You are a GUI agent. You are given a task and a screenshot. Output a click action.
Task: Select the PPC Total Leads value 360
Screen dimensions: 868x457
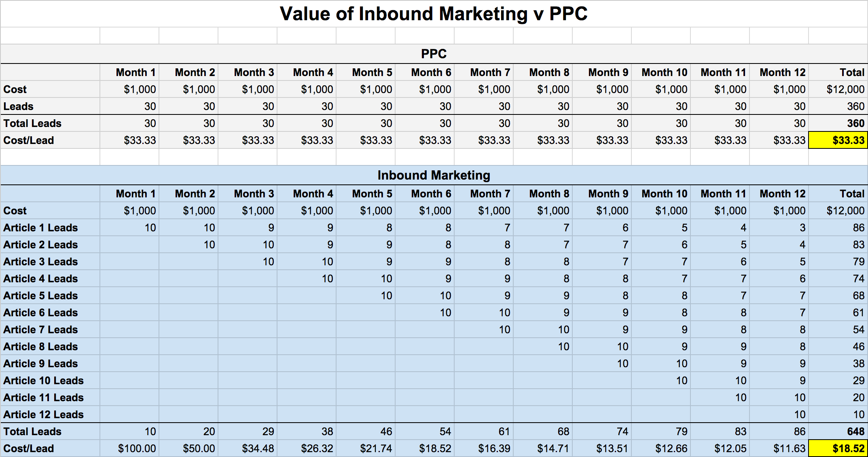click(x=855, y=123)
